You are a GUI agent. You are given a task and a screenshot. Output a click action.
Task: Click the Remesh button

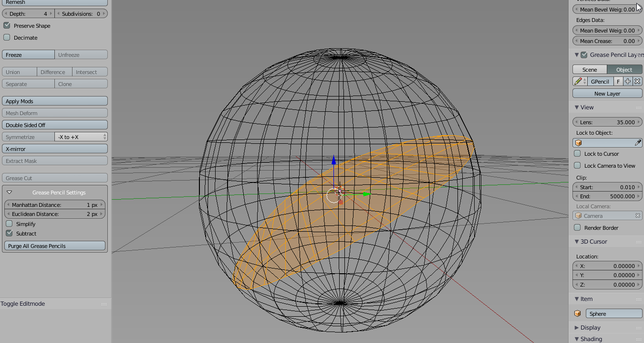tap(55, 2)
